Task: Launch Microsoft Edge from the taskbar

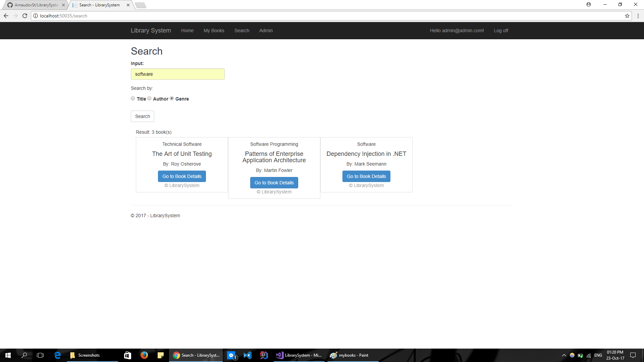Action: (x=57, y=355)
